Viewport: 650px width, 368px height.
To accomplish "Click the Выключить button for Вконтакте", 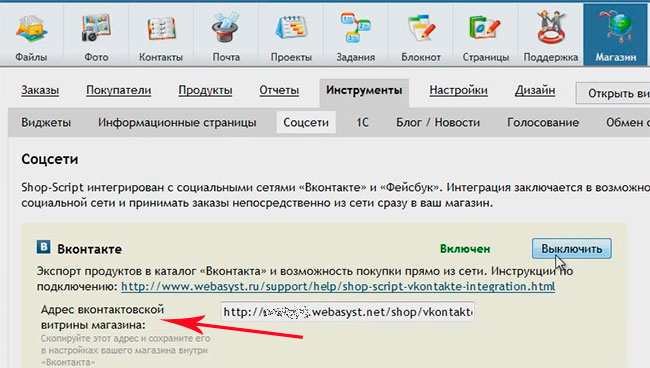I will click(572, 249).
